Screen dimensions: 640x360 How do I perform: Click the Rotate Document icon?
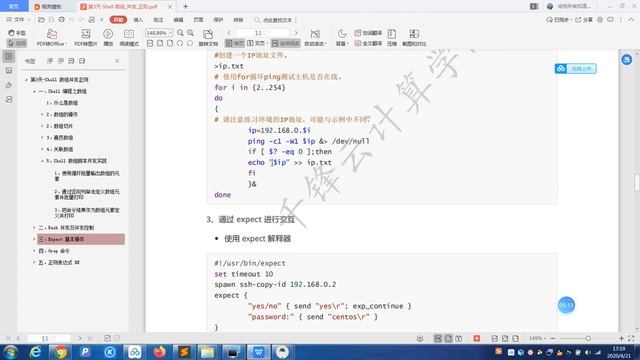pos(208,38)
